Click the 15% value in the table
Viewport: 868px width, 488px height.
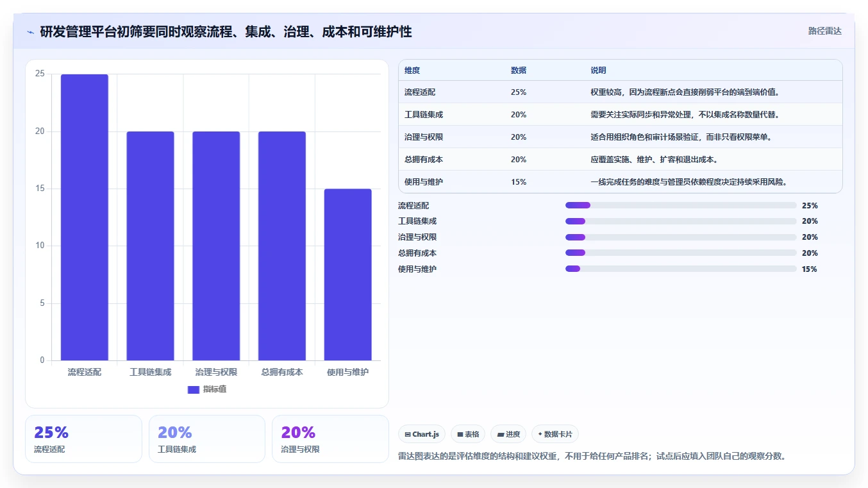pos(519,182)
